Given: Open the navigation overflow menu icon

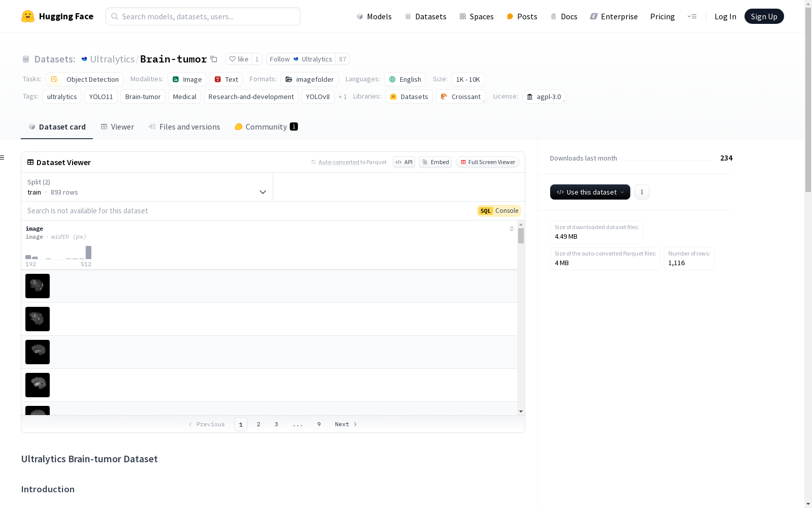Looking at the screenshot, I should pyautogui.click(x=692, y=16).
